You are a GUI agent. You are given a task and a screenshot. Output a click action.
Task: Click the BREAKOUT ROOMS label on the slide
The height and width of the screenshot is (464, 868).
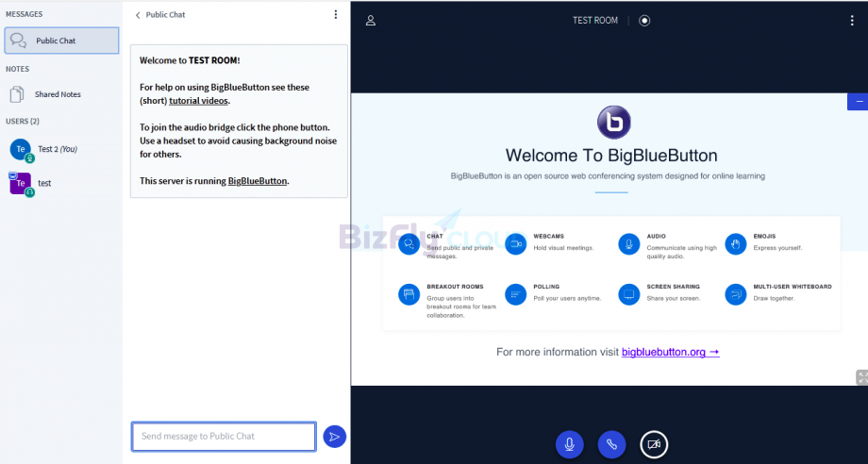455,287
